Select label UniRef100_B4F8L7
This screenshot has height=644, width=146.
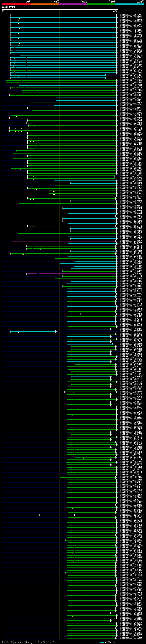coord(131,115)
